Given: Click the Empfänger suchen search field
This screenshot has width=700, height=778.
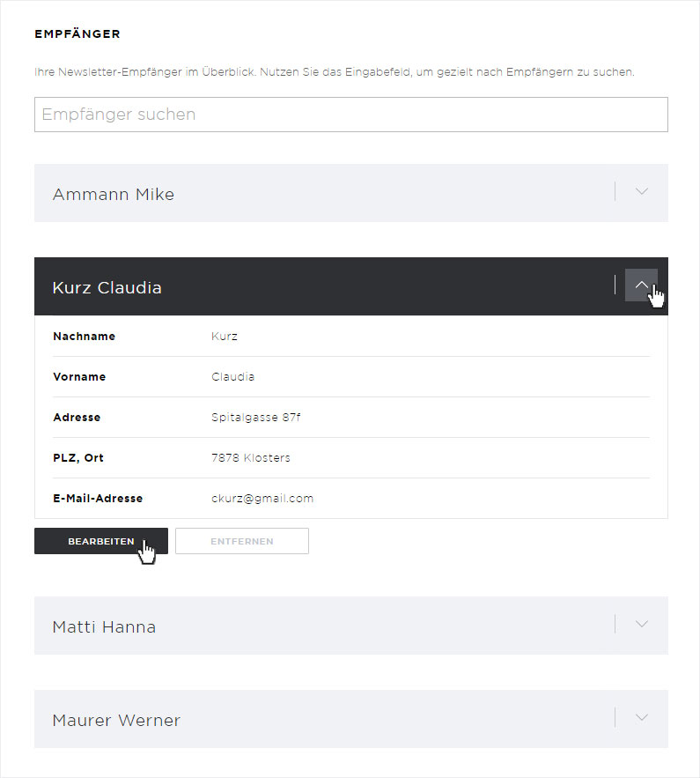Looking at the screenshot, I should pyautogui.click(x=351, y=115).
